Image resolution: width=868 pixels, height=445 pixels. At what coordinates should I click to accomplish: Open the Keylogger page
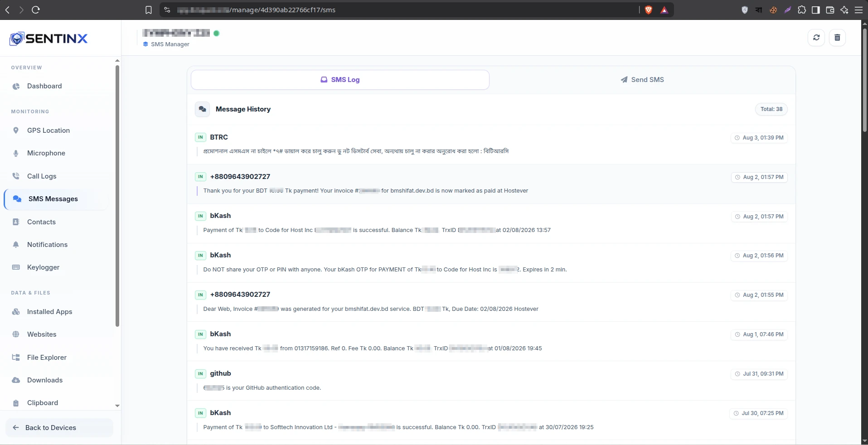click(x=43, y=267)
